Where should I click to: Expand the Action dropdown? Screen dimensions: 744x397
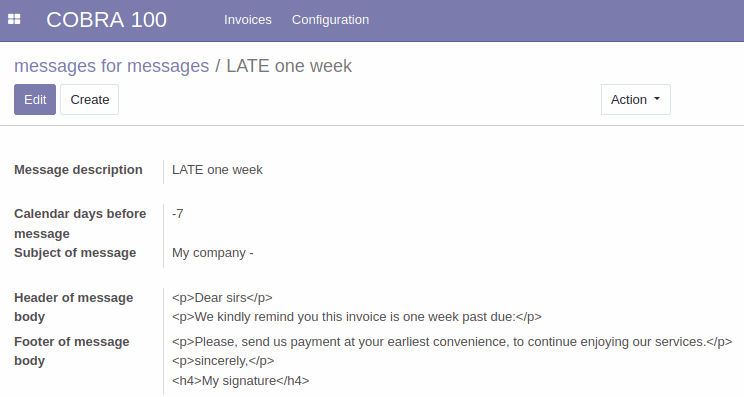(636, 100)
